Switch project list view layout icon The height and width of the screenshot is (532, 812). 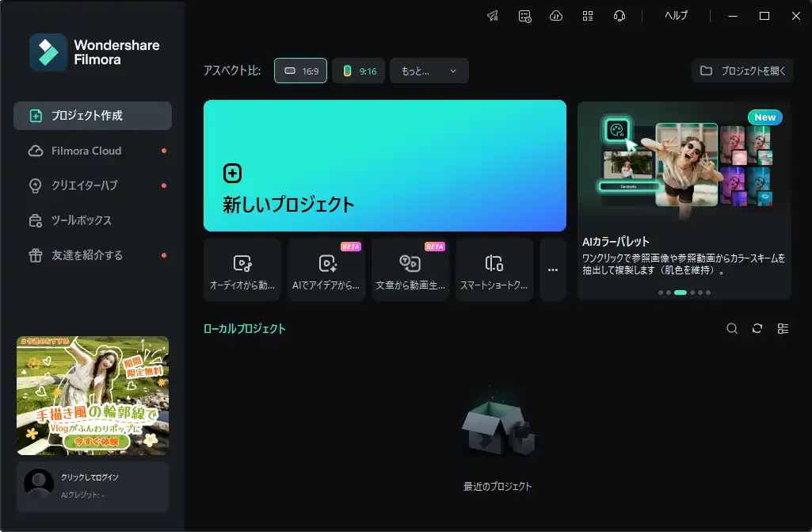click(783, 328)
